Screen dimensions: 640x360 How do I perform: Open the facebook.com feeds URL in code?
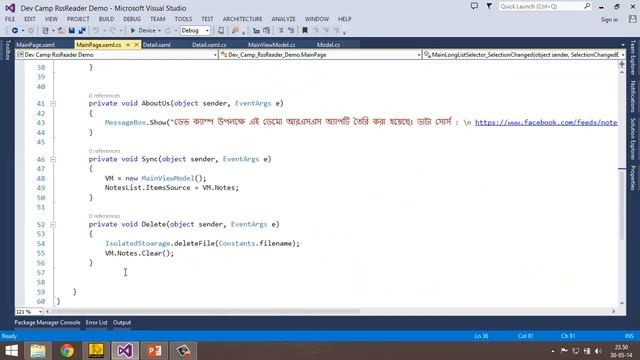[546, 122]
